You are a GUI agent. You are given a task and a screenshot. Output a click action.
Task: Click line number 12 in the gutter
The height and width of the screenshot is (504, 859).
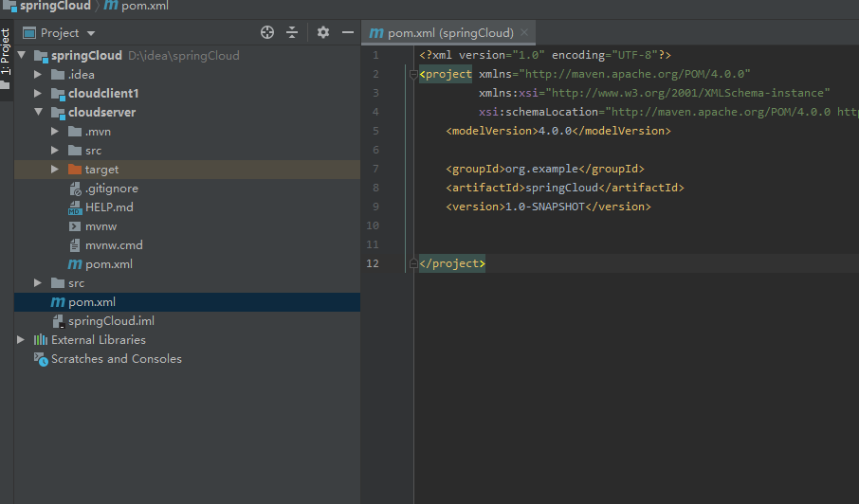(x=373, y=263)
